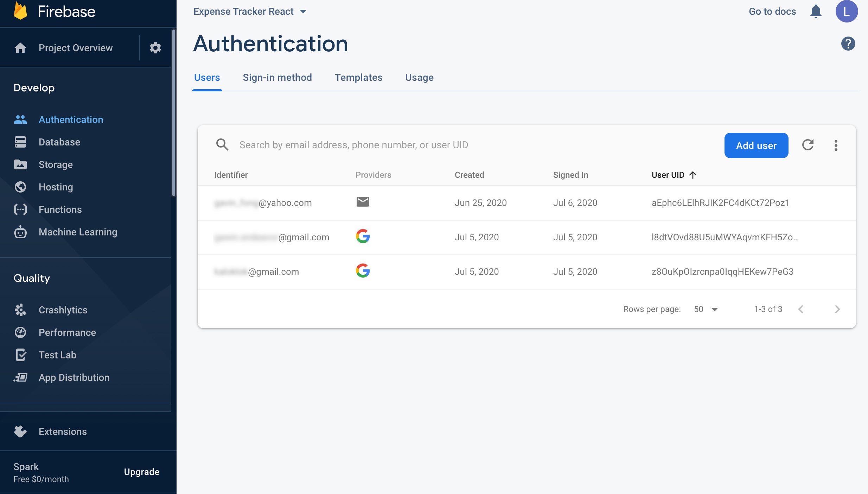
Task: Open the Go to docs link
Action: [x=772, y=12]
